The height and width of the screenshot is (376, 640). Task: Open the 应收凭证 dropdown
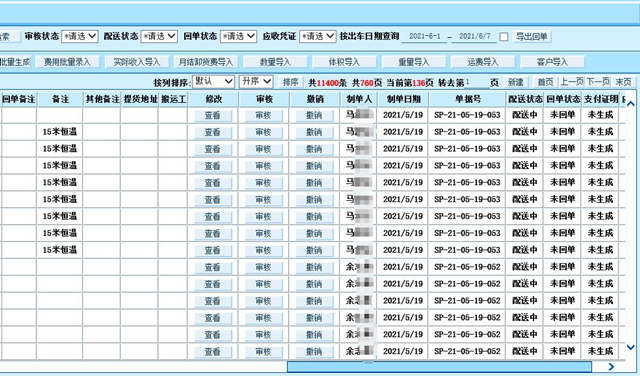tap(318, 36)
